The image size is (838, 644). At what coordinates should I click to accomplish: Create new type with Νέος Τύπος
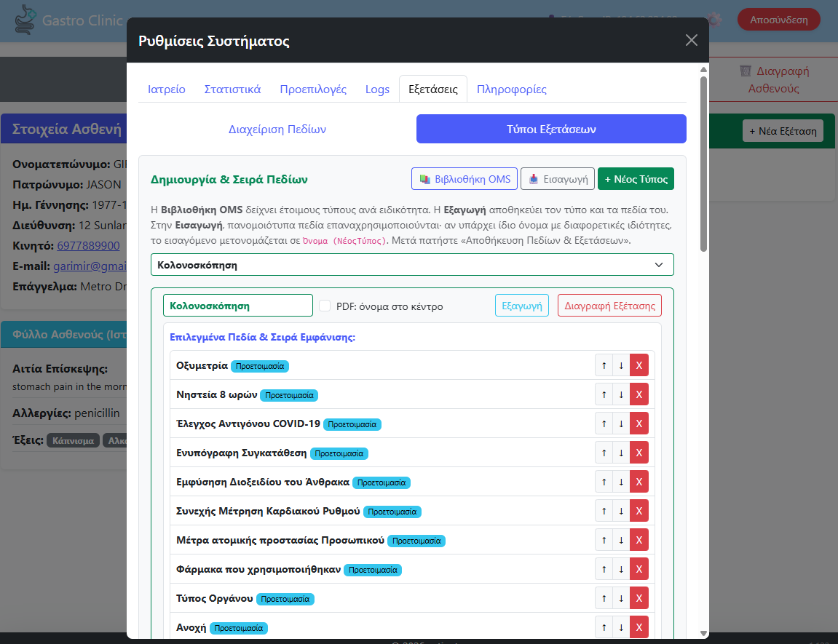[x=636, y=179]
